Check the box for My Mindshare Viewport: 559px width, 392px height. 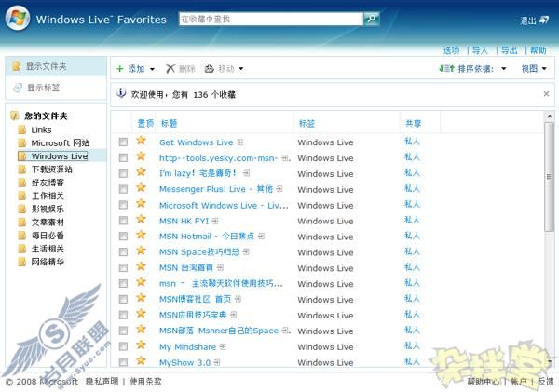tap(123, 346)
